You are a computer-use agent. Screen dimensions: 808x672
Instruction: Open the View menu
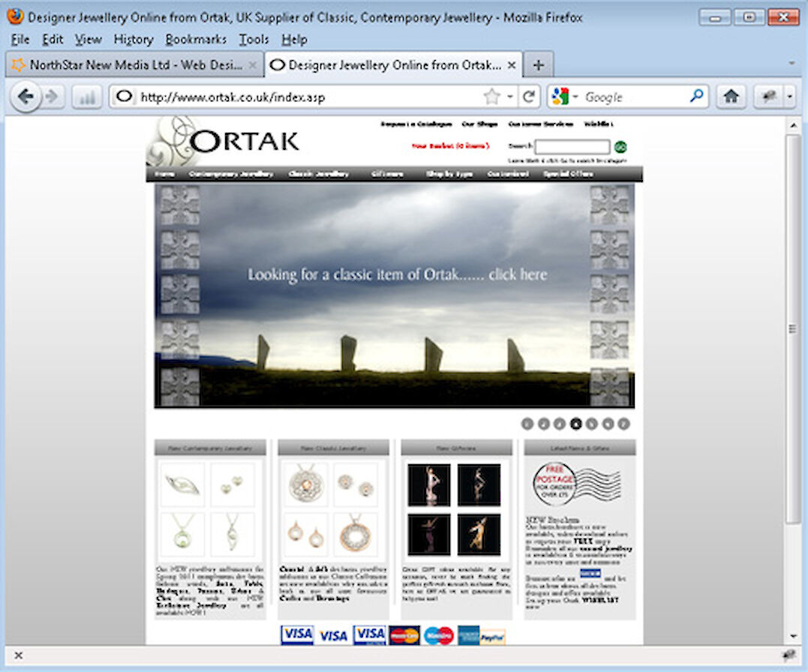tap(88, 40)
